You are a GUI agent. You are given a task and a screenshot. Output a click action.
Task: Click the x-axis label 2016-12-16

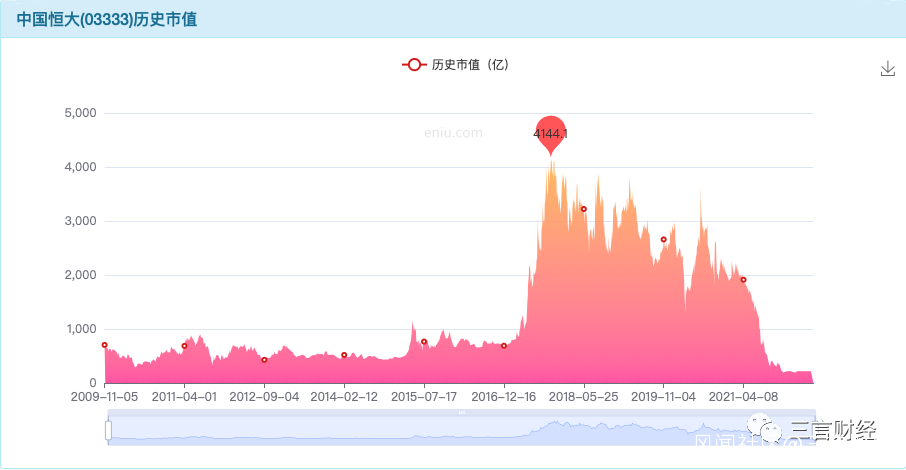click(504, 397)
